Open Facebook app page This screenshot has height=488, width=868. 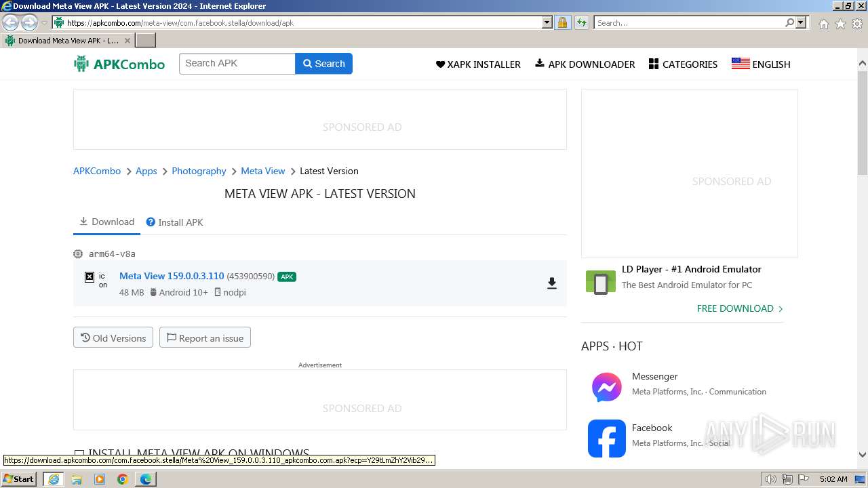(x=652, y=428)
